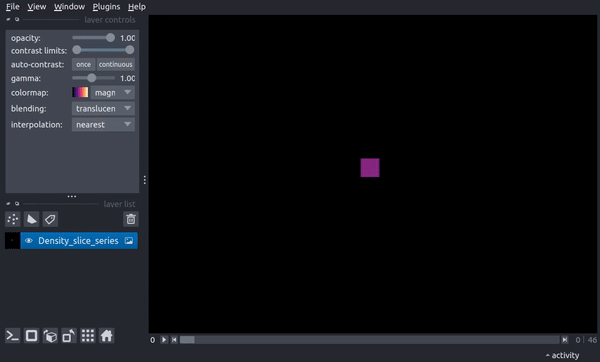This screenshot has width=600, height=362.
Task: Click the image type icon on Density_slice_series
Action: pos(129,241)
